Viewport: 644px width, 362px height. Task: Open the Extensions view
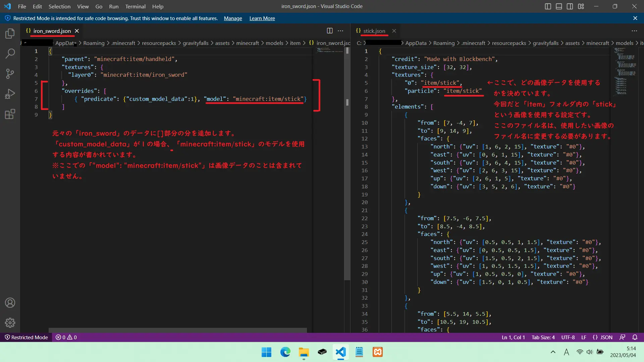[x=10, y=114]
